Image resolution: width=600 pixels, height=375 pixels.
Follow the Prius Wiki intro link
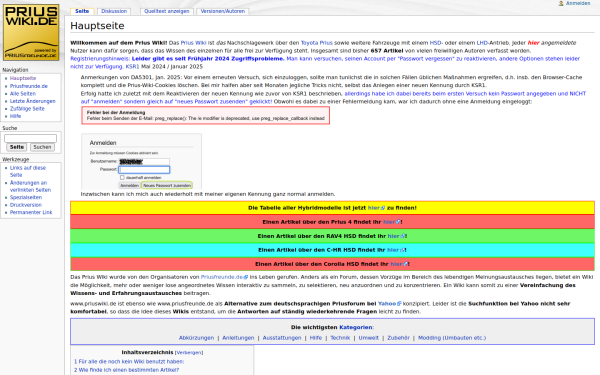click(193, 43)
